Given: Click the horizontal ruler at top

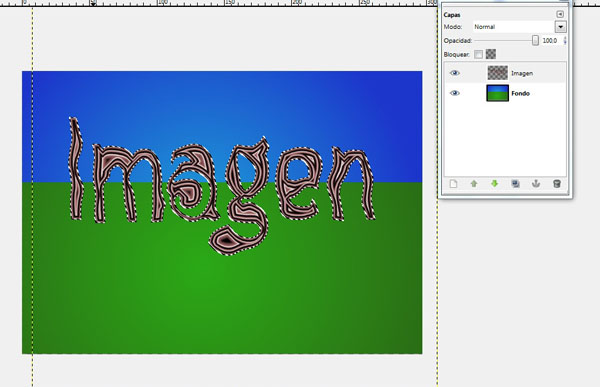Looking at the screenshot, I should click(218, 3).
